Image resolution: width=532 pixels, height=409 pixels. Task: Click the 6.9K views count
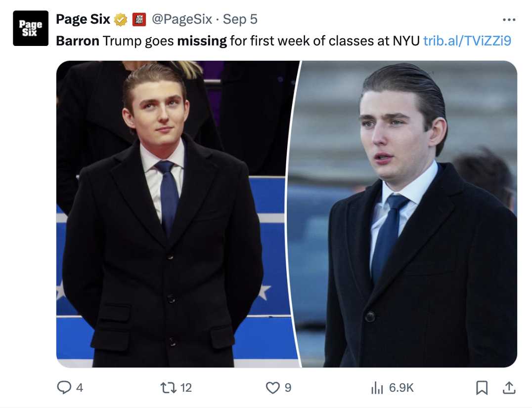(401, 388)
